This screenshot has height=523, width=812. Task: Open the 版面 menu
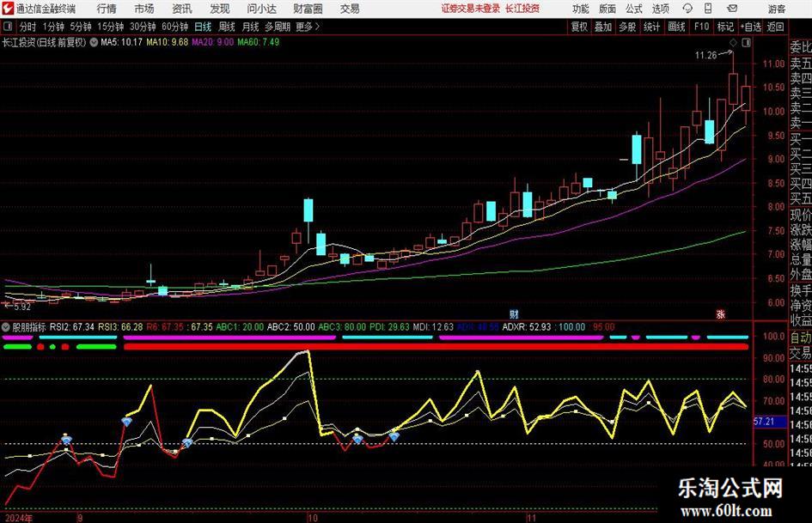[607, 9]
